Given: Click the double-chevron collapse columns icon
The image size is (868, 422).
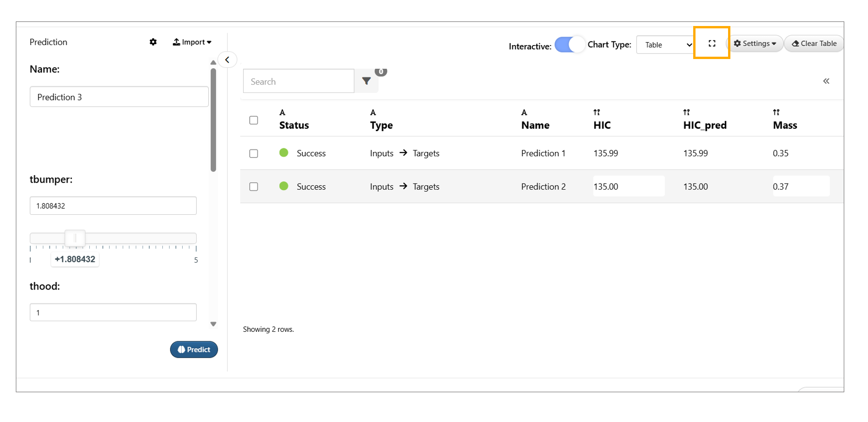Looking at the screenshot, I should pyautogui.click(x=826, y=81).
